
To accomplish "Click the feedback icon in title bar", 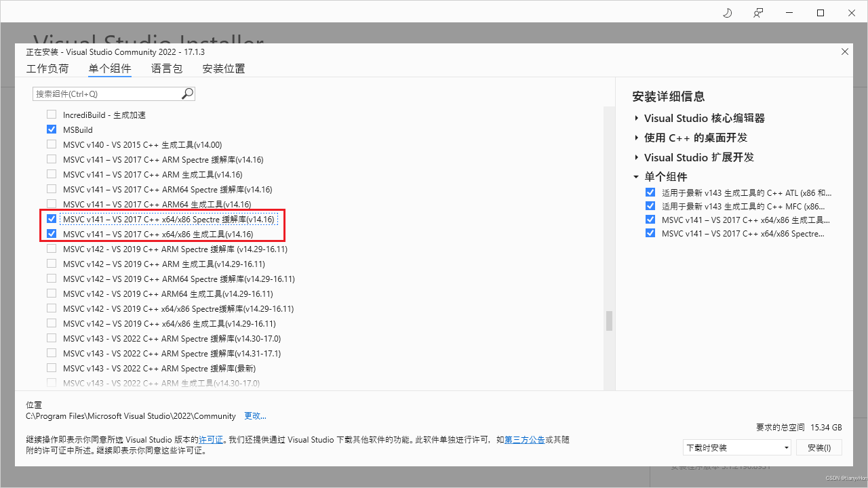I will click(758, 13).
